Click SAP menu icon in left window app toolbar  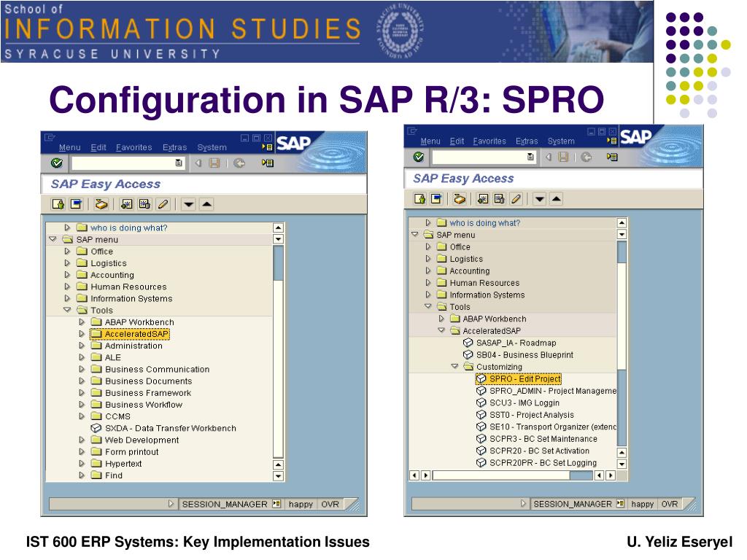click(76, 204)
